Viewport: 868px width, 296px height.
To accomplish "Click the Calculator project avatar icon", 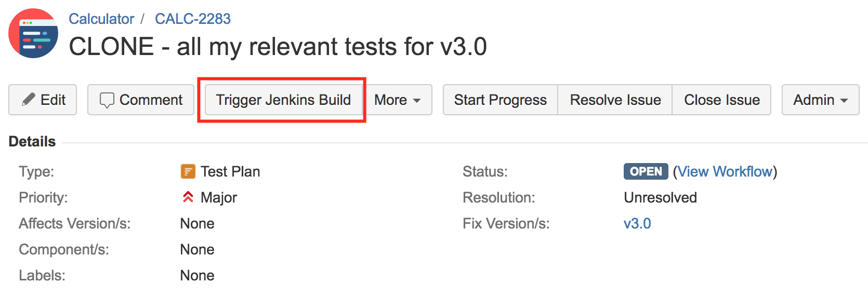I will [x=33, y=33].
